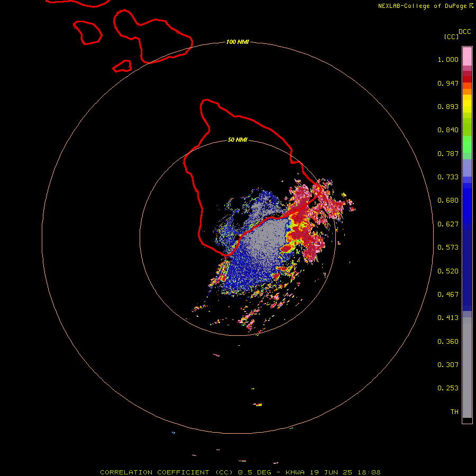Image resolution: width=476 pixels, height=476 pixels.
Task: Click the 0.787 scale value
Action: click(x=448, y=153)
